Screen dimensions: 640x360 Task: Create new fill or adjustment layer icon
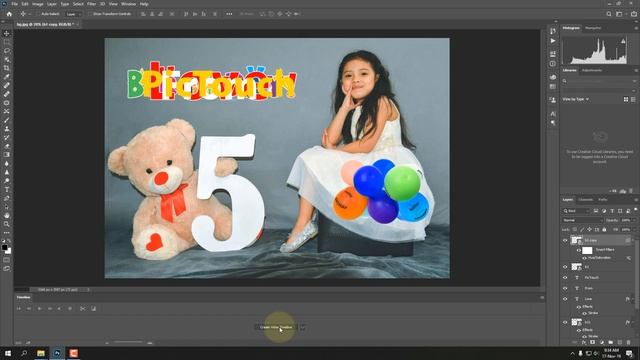click(602, 342)
